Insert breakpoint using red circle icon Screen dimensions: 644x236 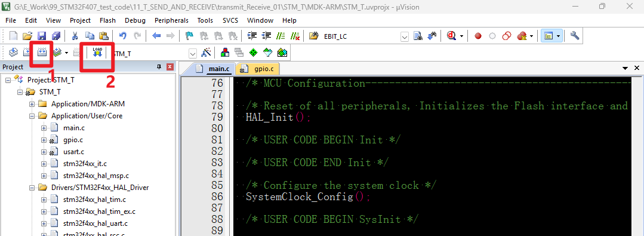[x=477, y=36]
